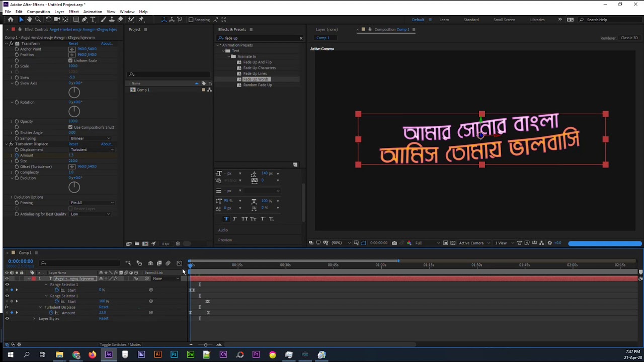Select the Brush tool
Screen dimensions: 644x362
[104, 20]
